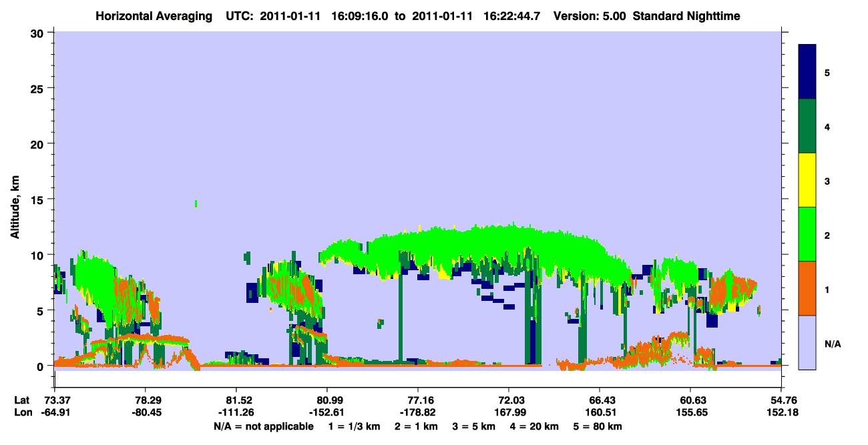Click longitude value -111.26
The height and width of the screenshot is (445, 868).
click(236, 412)
